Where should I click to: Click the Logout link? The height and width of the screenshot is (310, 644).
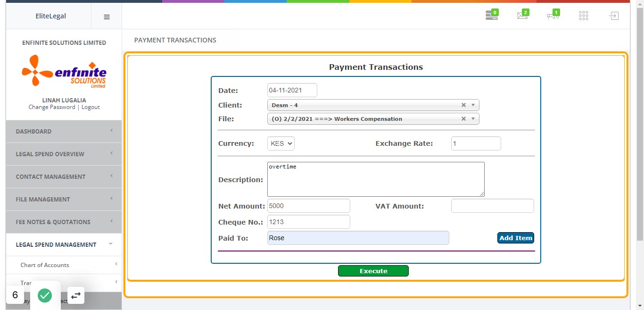coord(91,107)
